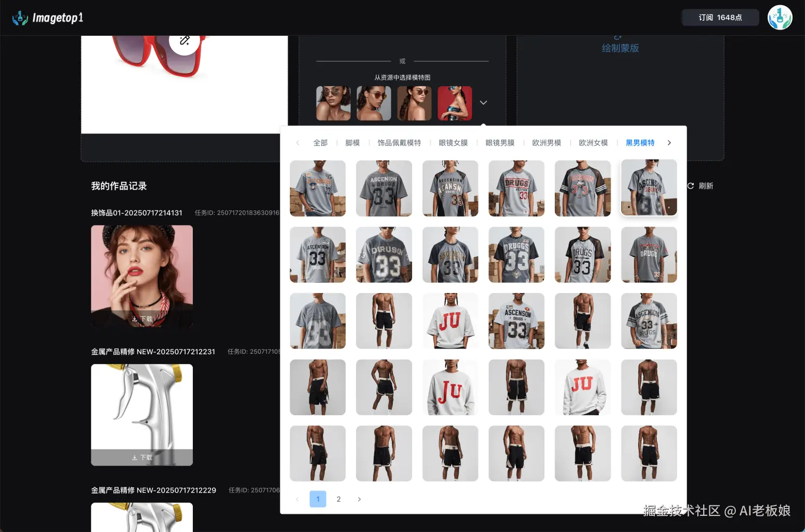Select the 黑男模特 tab
The width and height of the screenshot is (805, 532).
640,143
